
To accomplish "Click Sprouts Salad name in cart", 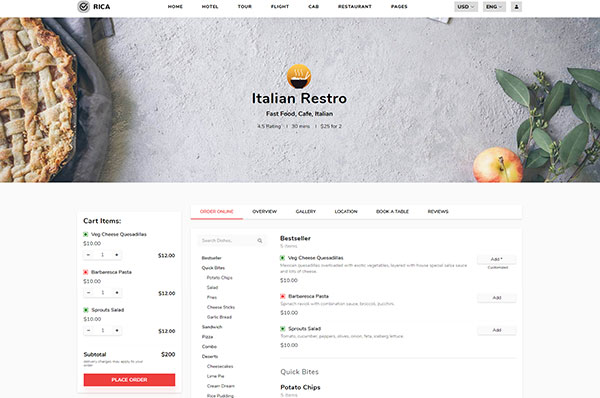I will coord(108,310).
